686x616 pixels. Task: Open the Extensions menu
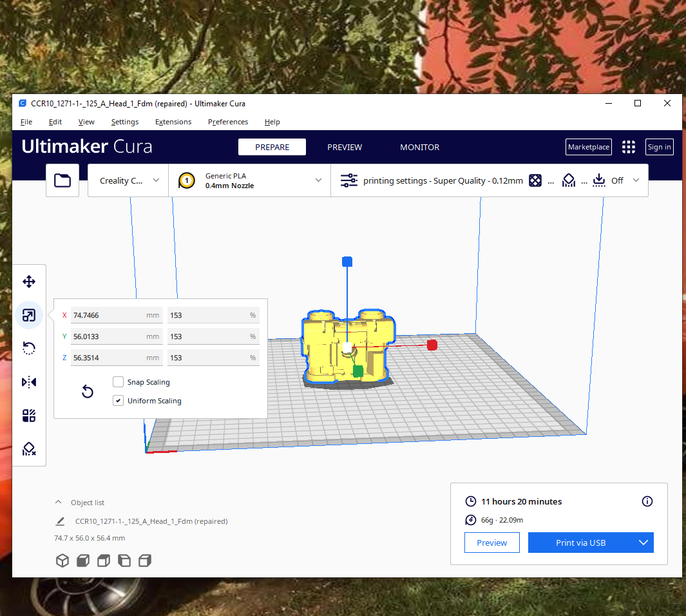pos(173,122)
